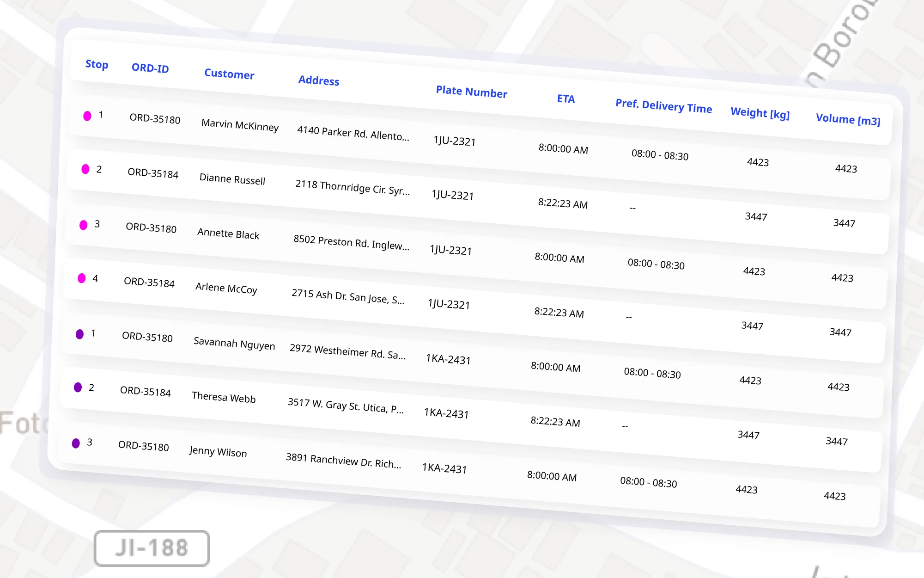Sort by the Plate Number column
Viewport: 924px width, 578px height.
(471, 92)
